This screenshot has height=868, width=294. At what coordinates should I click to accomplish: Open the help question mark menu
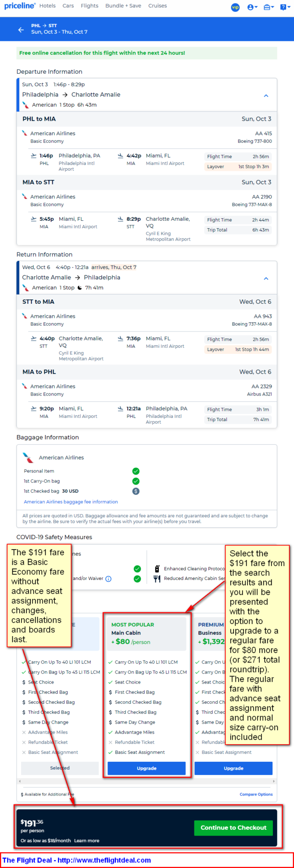pyautogui.click(x=285, y=7)
